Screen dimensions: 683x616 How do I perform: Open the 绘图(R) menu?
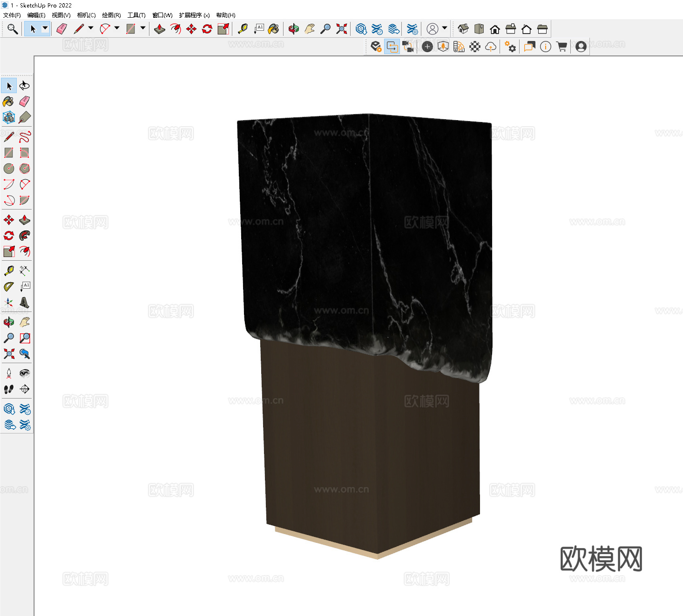pyautogui.click(x=111, y=15)
